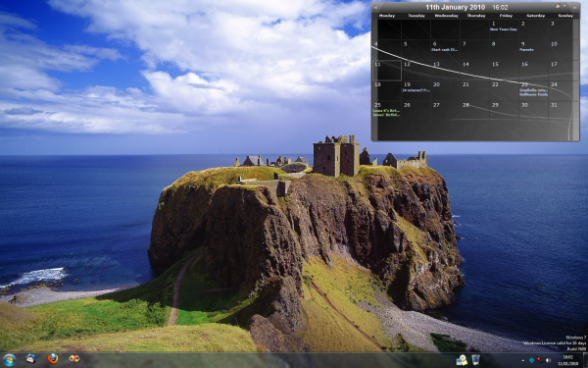Screen dimensions: 588x368
Task: Select day 26 in the calendar
Action: click(416, 111)
